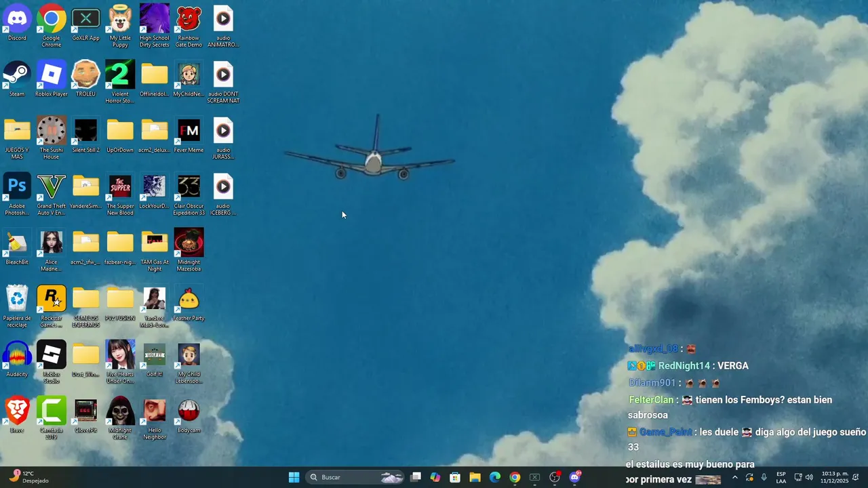Viewport: 868px width, 488px height.
Task: Select the TAM Gas At Night folder
Action: (155, 251)
